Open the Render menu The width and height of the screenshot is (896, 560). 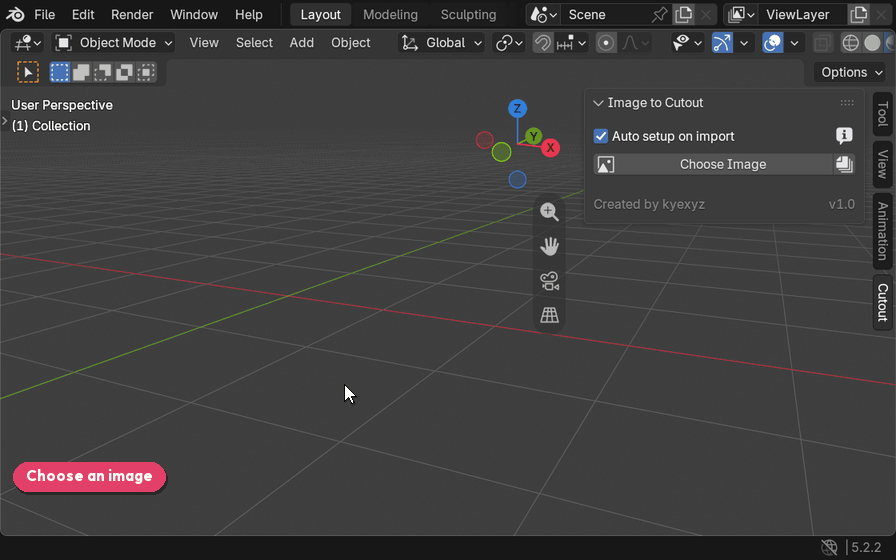[x=132, y=14]
